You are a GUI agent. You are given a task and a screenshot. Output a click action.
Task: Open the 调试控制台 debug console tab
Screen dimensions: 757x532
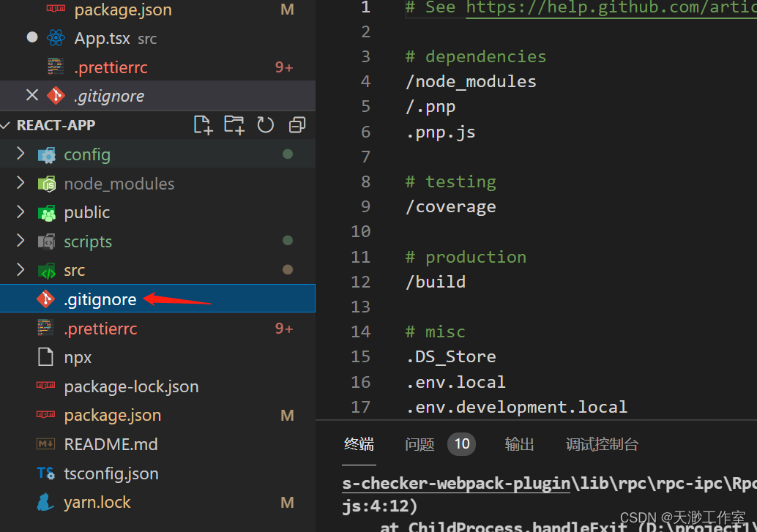(x=602, y=444)
